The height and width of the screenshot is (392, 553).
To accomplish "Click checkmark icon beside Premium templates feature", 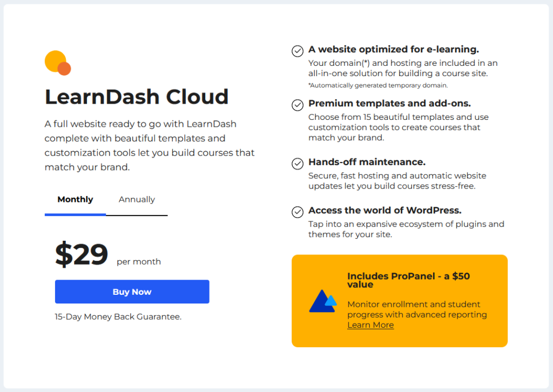I will pos(298,105).
